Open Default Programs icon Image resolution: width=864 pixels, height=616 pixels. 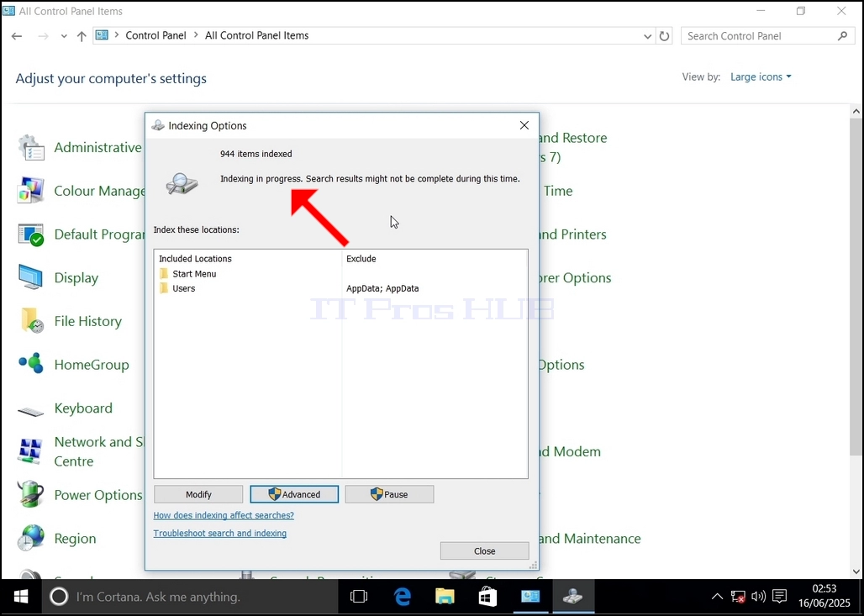tap(31, 234)
